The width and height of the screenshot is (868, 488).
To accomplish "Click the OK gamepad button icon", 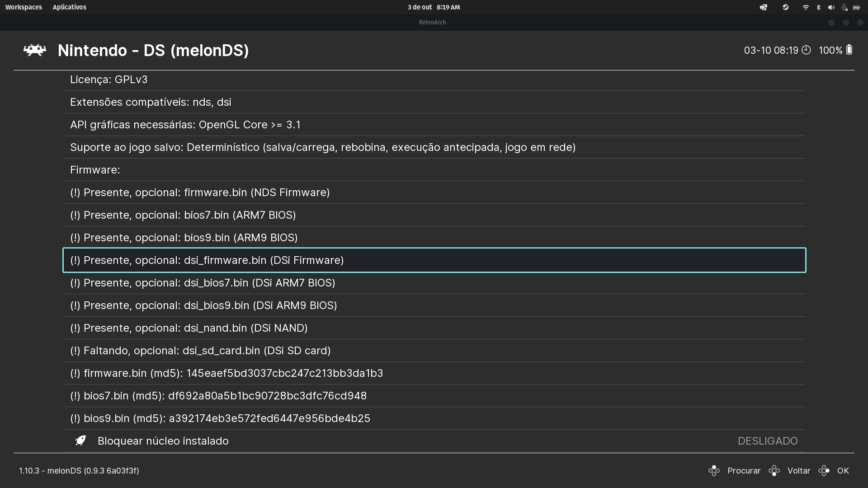I will (824, 471).
